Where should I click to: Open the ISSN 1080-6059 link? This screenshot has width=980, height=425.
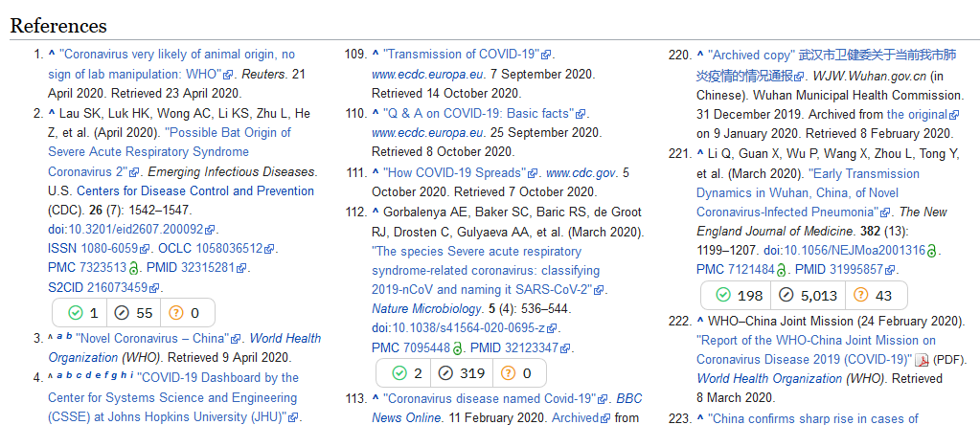tap(109, 249)
